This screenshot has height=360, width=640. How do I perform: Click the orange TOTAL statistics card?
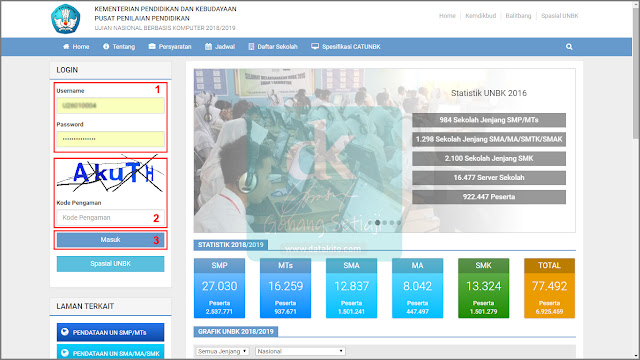click(x=549, y=288)
